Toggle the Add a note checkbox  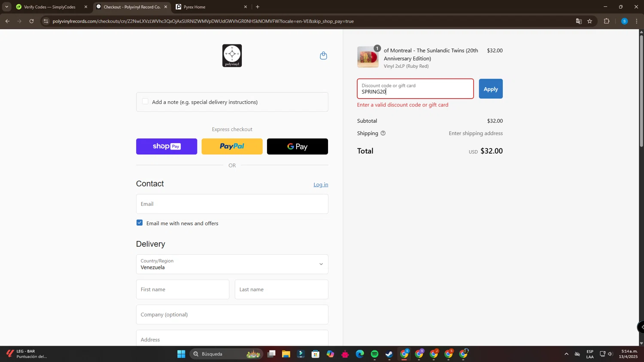tap(145, 102)
